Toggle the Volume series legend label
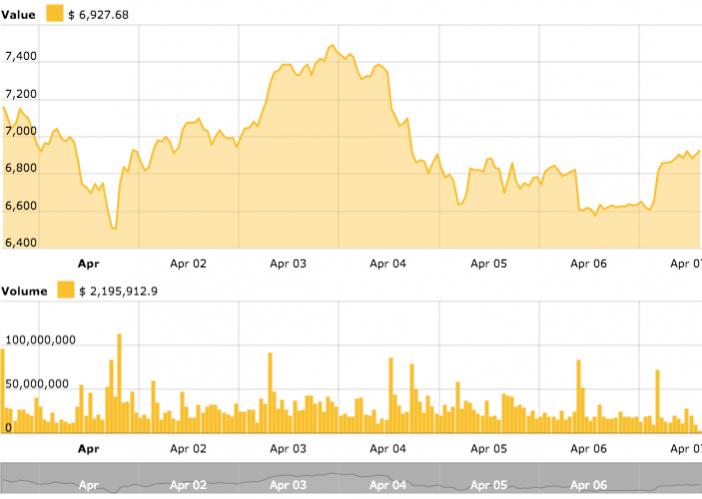702x499 pixels. pos(24,290)
